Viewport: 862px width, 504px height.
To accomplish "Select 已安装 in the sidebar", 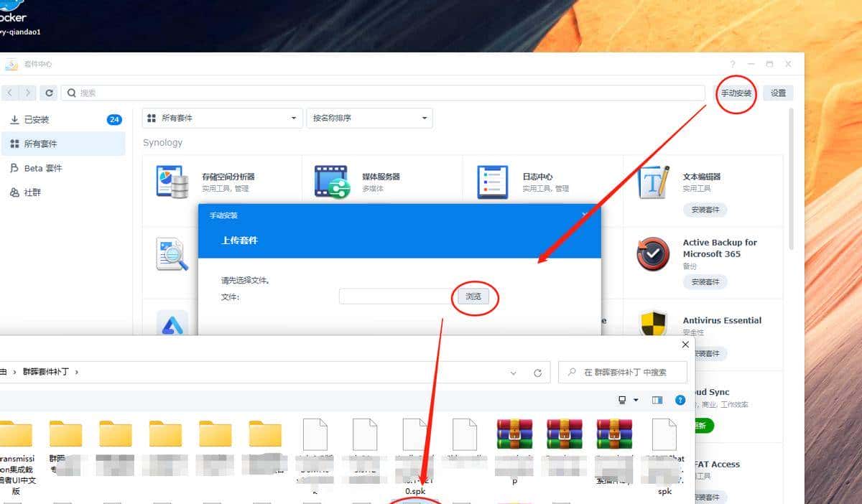I will pos(39,119).
